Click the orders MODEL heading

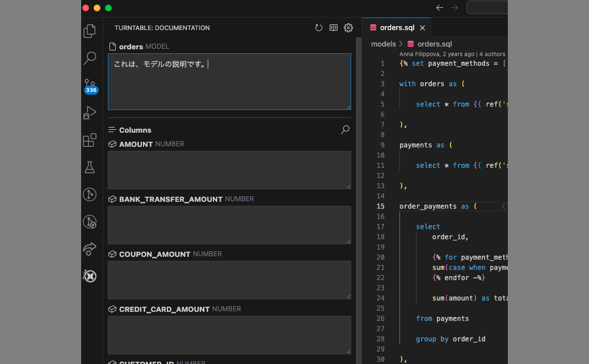(x=144, y=46)
